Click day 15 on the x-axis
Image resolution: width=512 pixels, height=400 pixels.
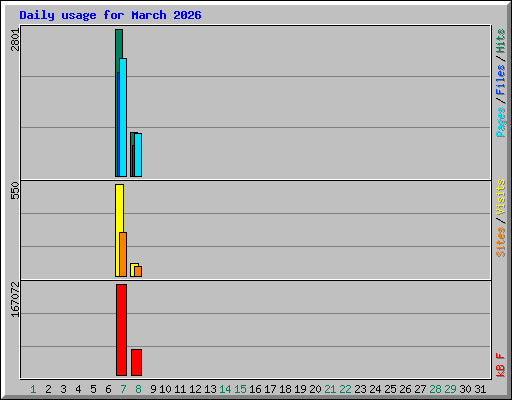click(240, 389)
